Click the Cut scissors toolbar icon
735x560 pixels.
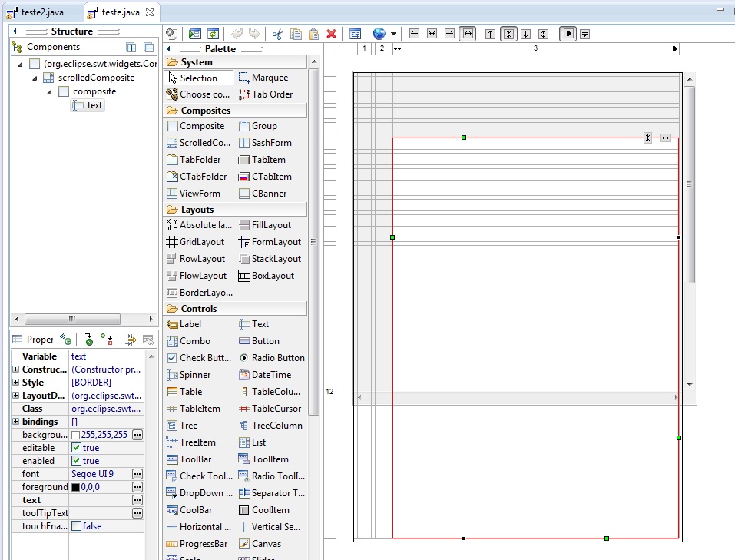(277, 34)
